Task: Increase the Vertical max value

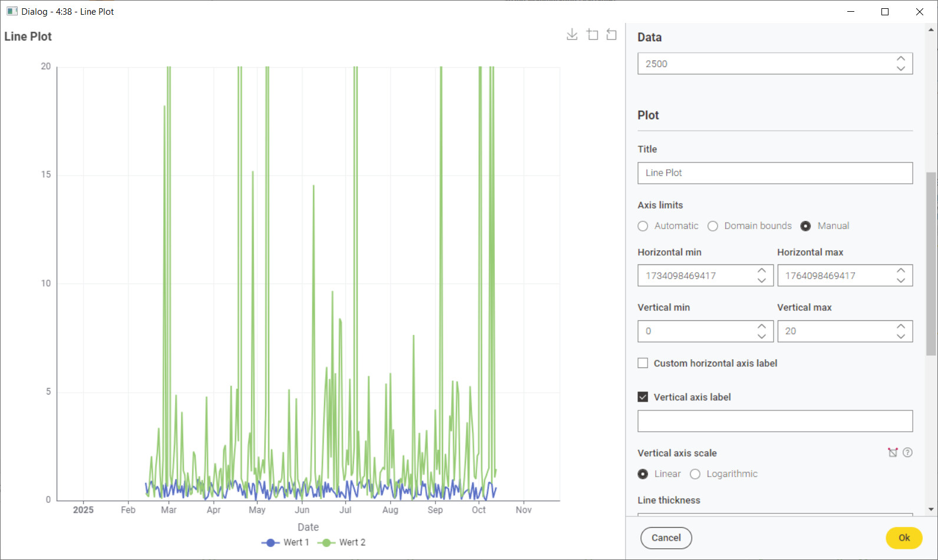Action: pyautogui.click(x=900, y=326)
